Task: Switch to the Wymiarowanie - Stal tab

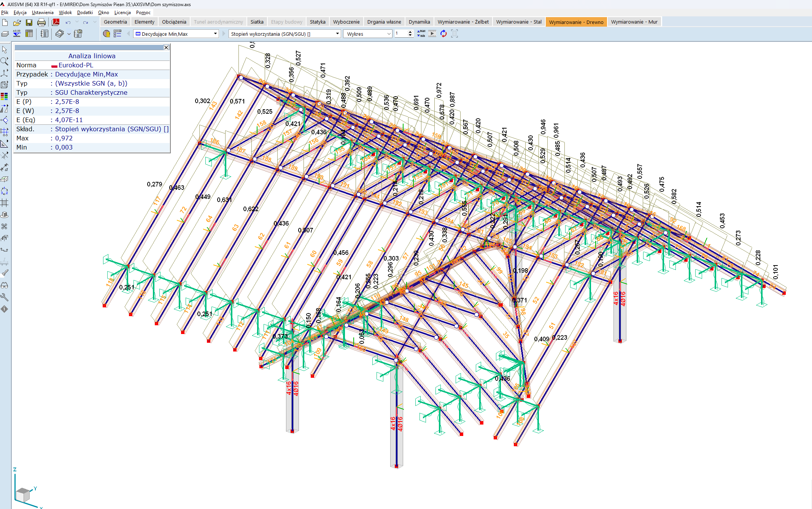Action: click(518, 22)
